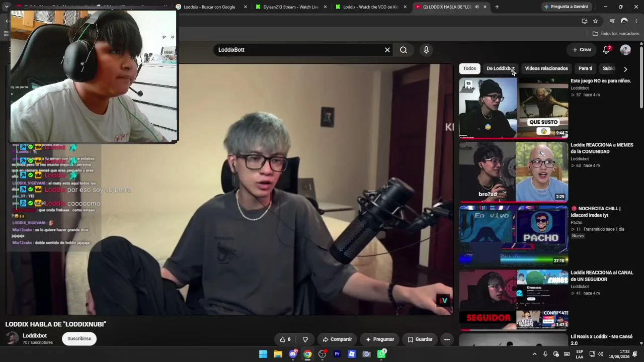The image size is (644, 362).
Task: Switch to the Dylaan213 Stream tab
Action: [x=291, y=7]
